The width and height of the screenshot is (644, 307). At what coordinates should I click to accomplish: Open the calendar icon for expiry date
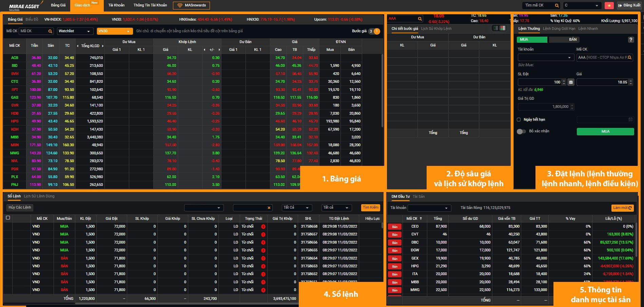pyautogui.click(x=630, y=119)
